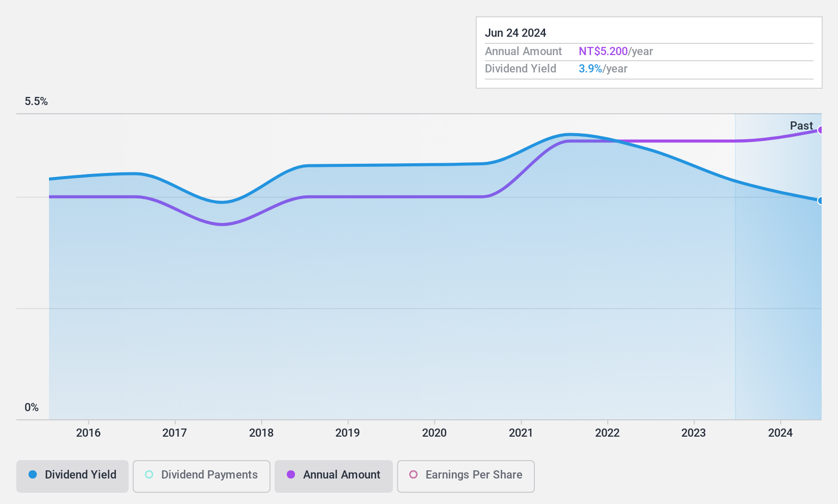Click the 5.5% y-axis label
The image size is (838, 504).
(x=36, y=102)
